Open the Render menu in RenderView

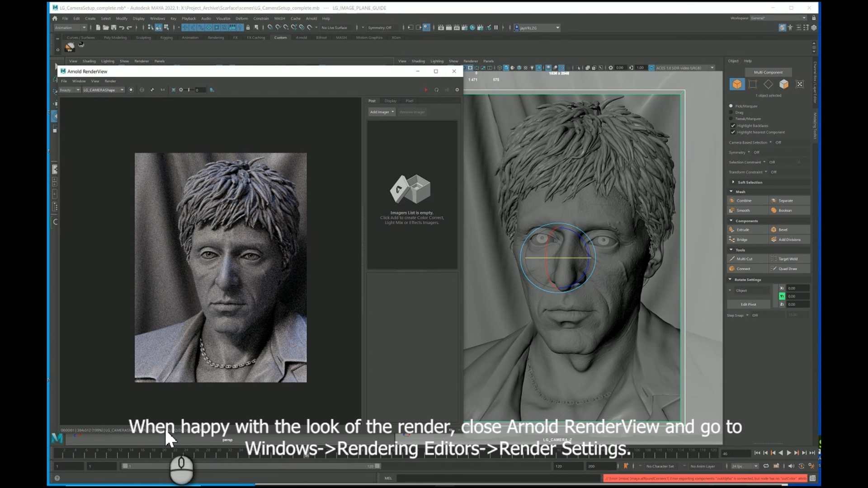(110, 81)
